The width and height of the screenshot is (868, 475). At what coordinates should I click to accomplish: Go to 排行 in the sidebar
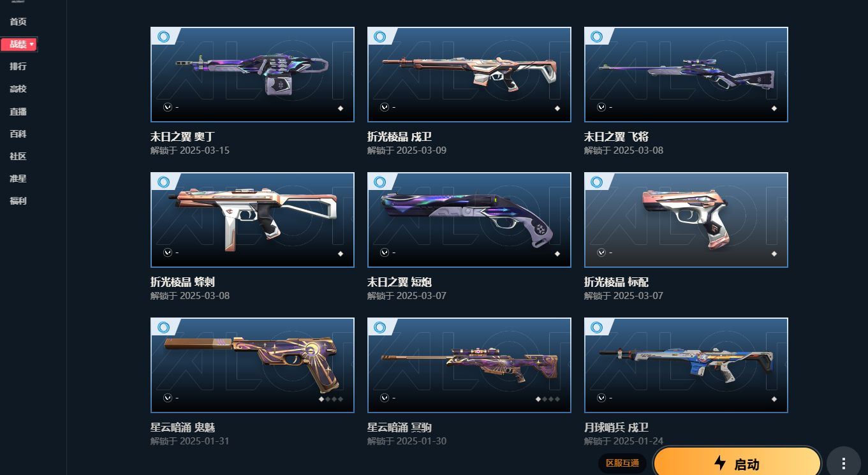click(18, 66)
